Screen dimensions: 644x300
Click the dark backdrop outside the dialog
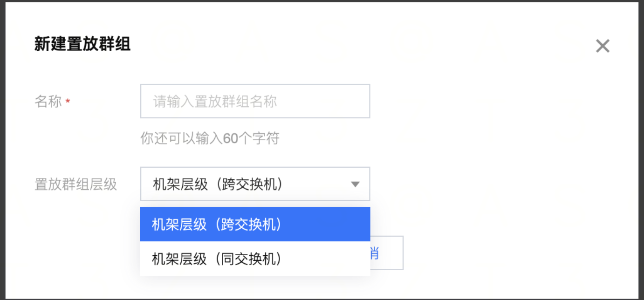tap(2, 149)
